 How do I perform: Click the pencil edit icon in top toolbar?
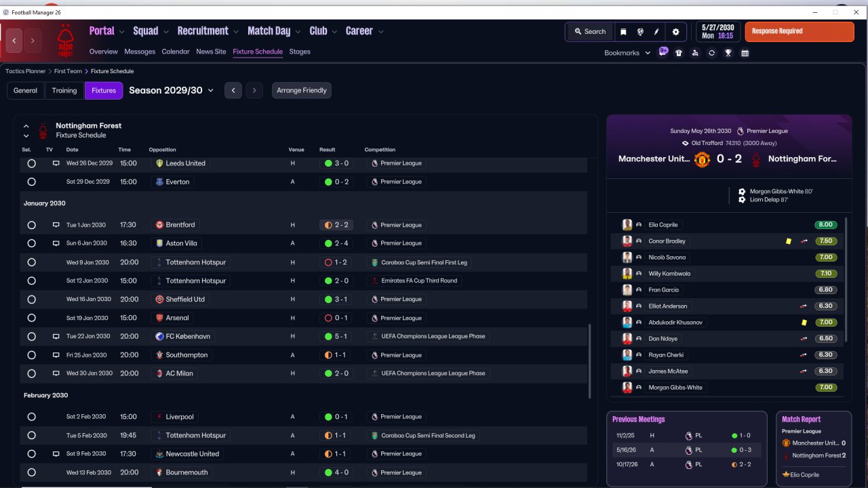click(x=656, y=32)
